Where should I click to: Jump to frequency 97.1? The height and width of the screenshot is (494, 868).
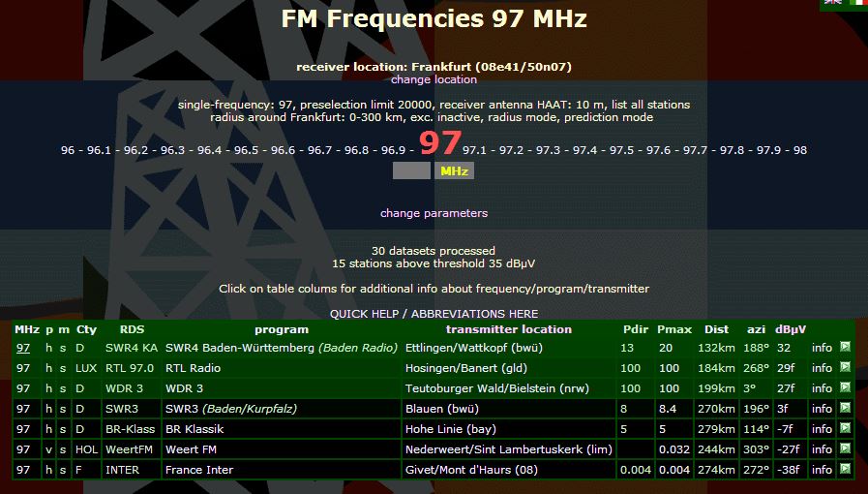(x=475, y=150)
